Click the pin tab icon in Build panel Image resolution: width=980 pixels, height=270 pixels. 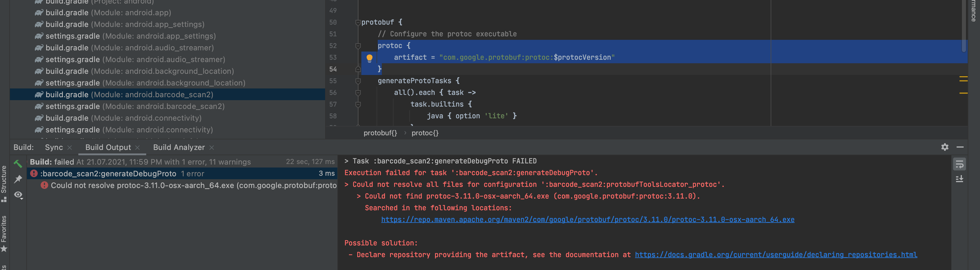click(x=18, y=179)
